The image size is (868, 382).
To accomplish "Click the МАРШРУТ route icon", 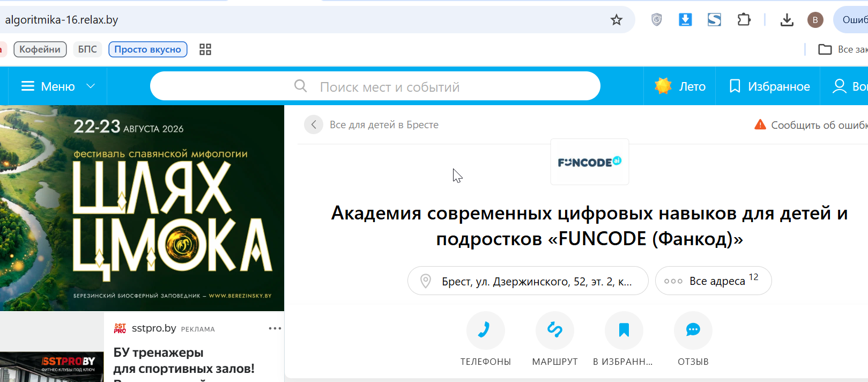I will point(555,330).
